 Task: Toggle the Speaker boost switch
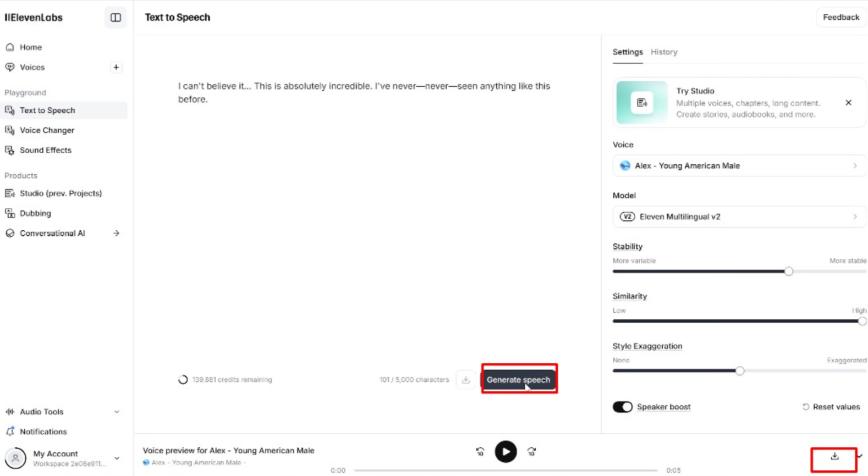pos(623,407)
